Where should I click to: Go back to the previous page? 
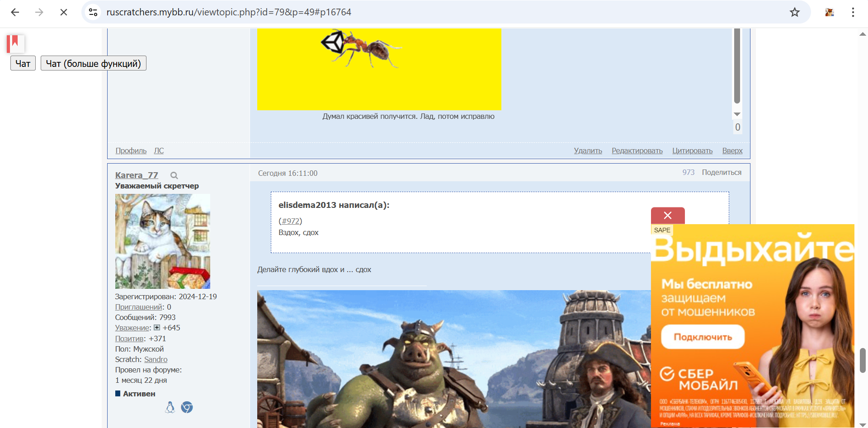coord(15,12)
